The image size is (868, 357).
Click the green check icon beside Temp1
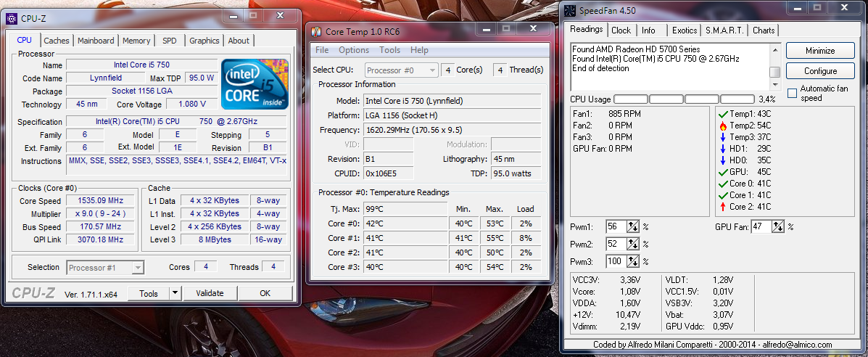(x=722, y=114)
